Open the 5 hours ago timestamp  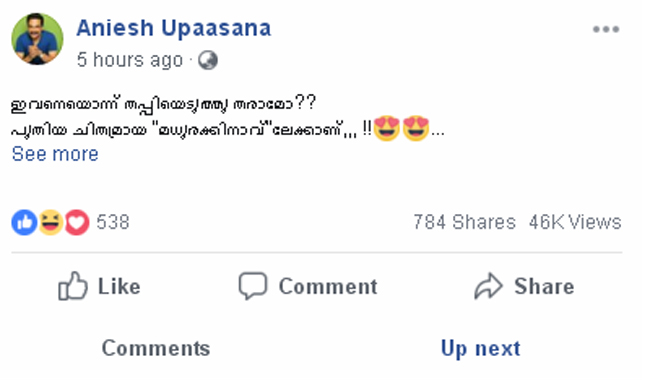130,60
